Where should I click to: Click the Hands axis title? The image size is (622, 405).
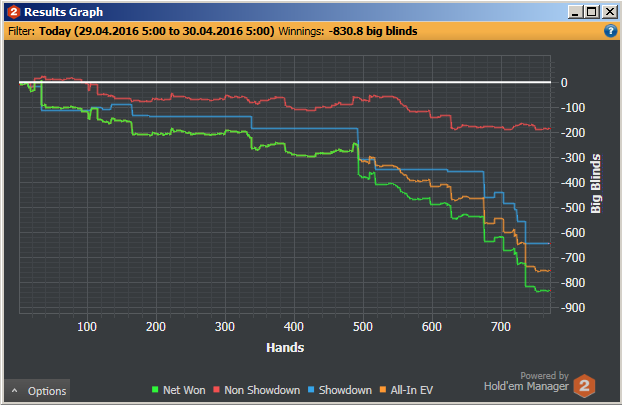[x=285, y=347]
